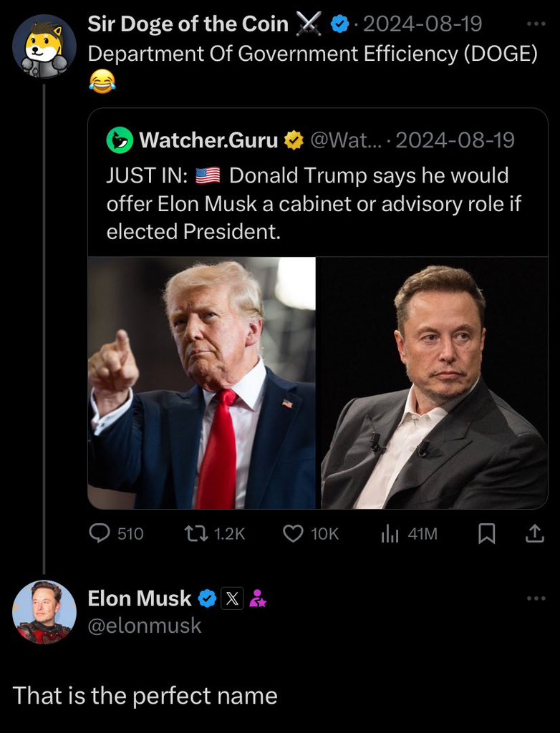The image size is (560, 733).
Task: Open the Sir Doge of the Coin name
Action: pyautogui.click(x=188, y=24)
